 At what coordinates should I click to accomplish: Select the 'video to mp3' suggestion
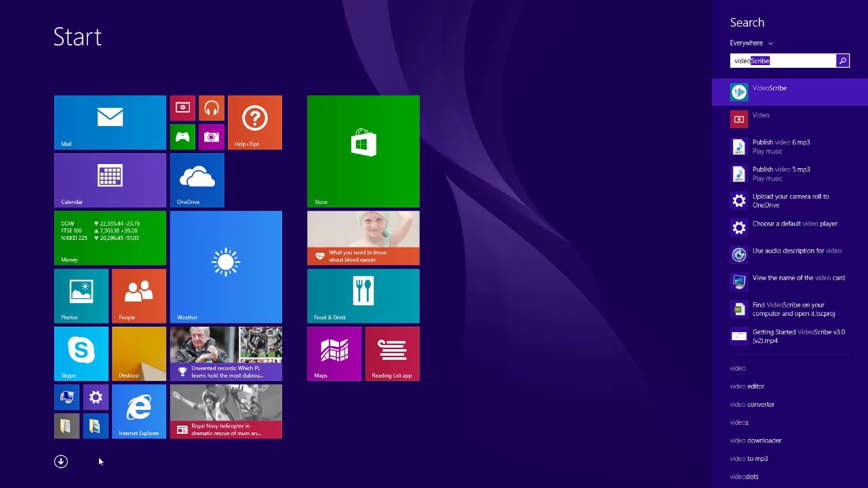749,459
